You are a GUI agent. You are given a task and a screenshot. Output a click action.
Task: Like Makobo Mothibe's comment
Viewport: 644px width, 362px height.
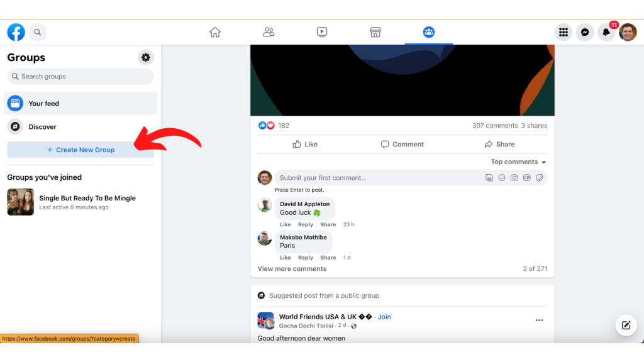[286, 258]
